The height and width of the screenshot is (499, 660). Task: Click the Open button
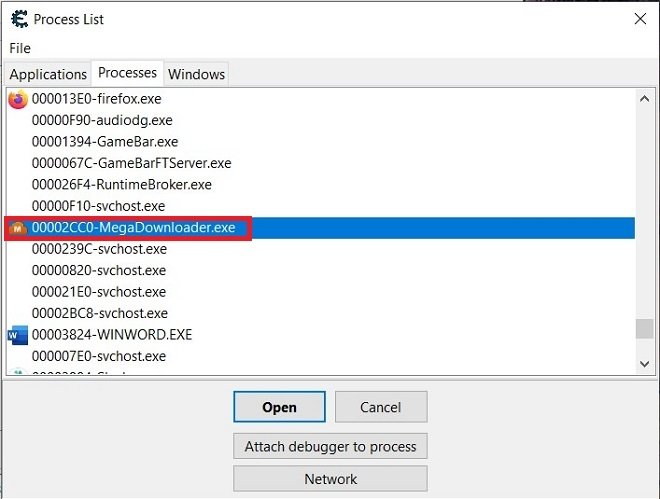279,407
